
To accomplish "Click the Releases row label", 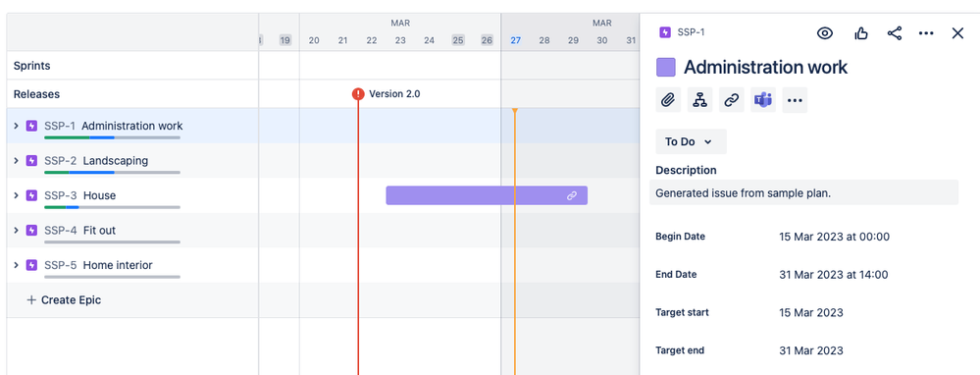I will (x=37, y=94).
